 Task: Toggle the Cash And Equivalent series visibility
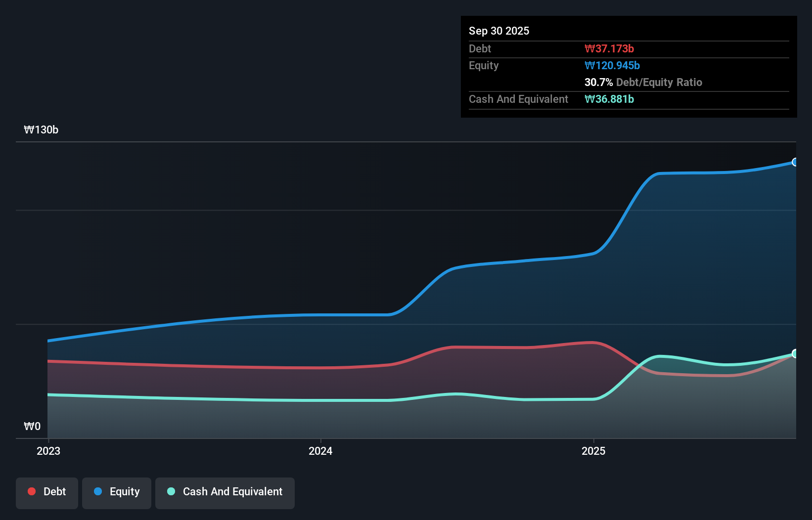click(x=225, y=492)
